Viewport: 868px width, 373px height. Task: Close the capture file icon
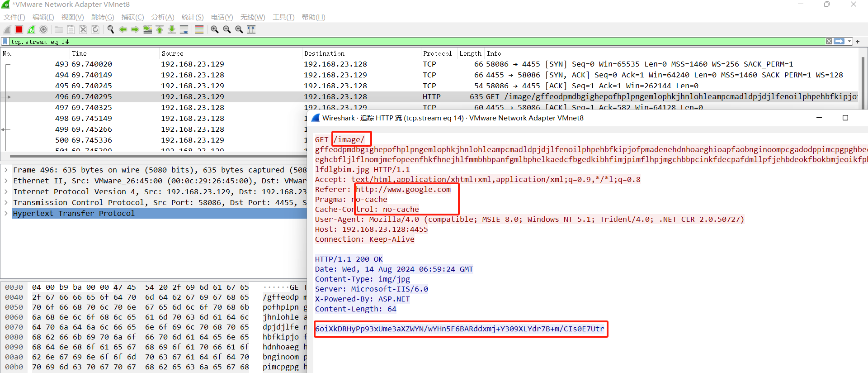point(83,29)
